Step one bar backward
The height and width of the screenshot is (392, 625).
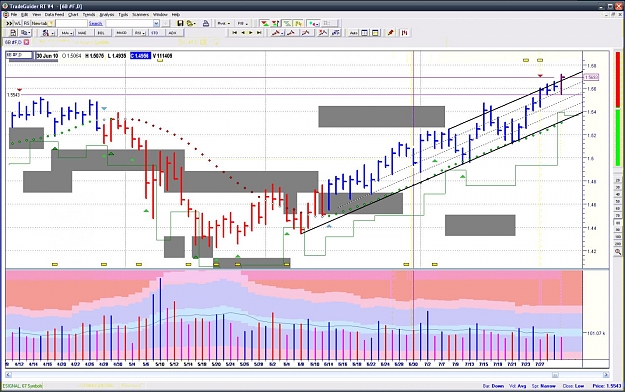click(x=243, y=33)
